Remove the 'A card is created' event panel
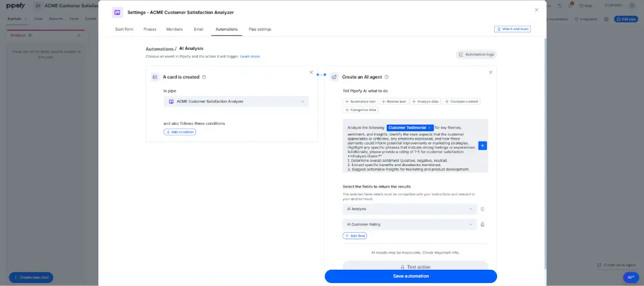This screenshot has width=644, height=286. (x=311, y=73)
